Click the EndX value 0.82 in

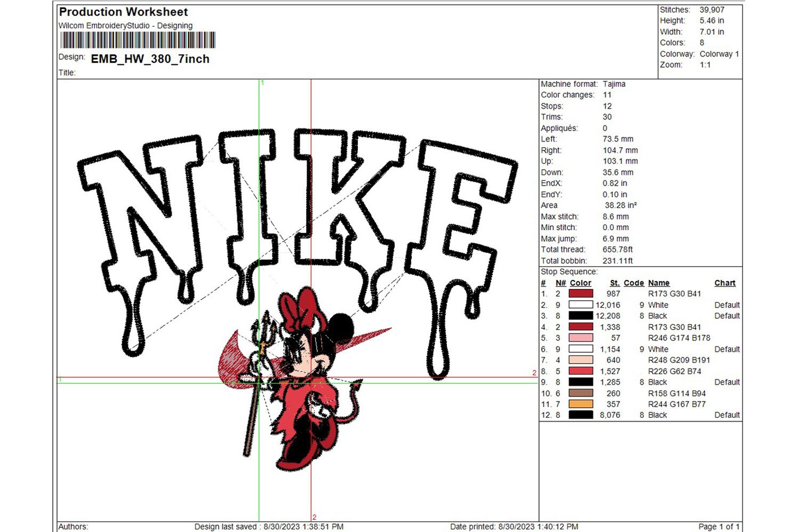(615, 183)
